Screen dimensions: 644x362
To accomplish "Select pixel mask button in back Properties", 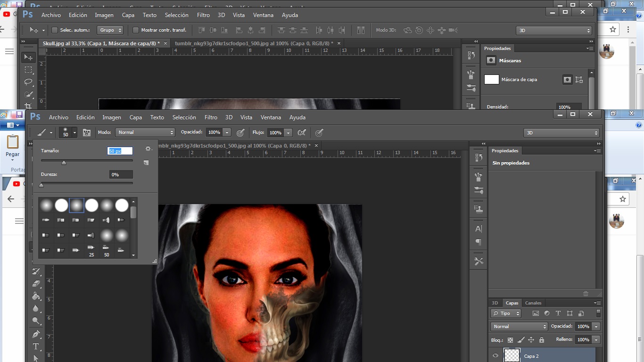I will 567,80.
